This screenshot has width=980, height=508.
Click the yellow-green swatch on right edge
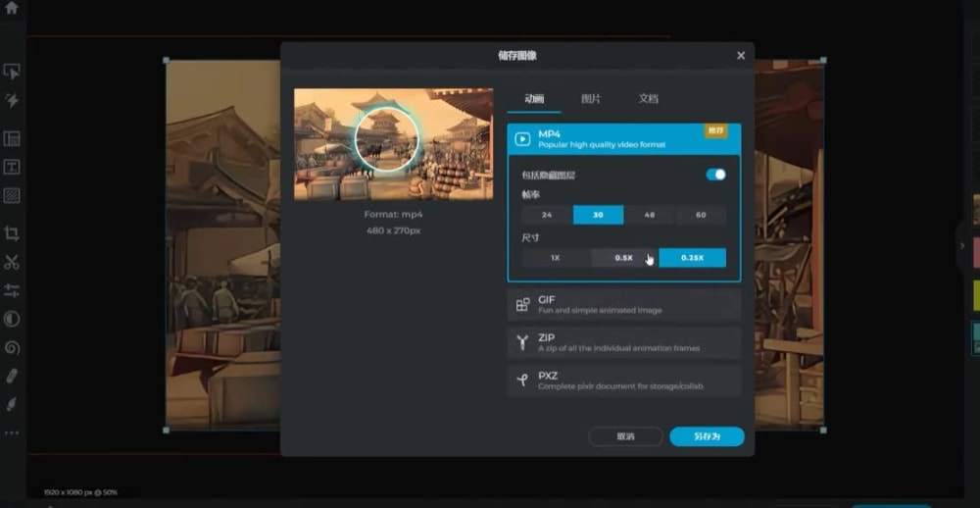coord(976,295)
